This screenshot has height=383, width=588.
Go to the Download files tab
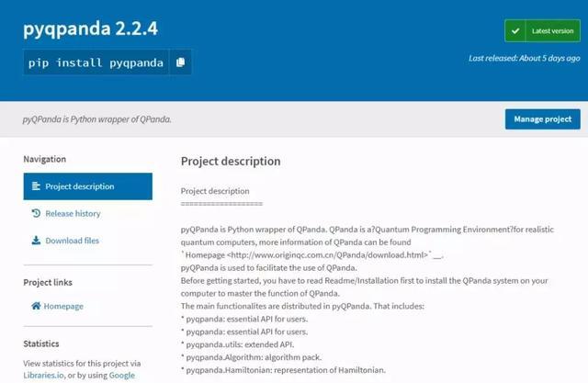point(72,241)
